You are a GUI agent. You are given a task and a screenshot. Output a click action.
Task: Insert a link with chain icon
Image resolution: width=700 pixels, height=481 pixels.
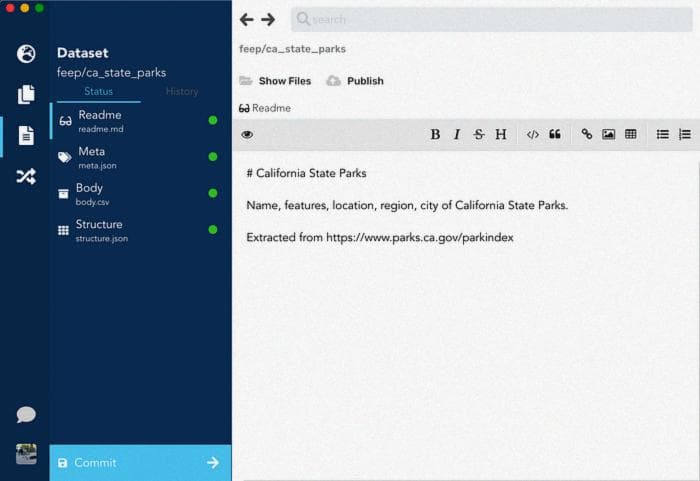pyautogui.click(x=587, y=134)
